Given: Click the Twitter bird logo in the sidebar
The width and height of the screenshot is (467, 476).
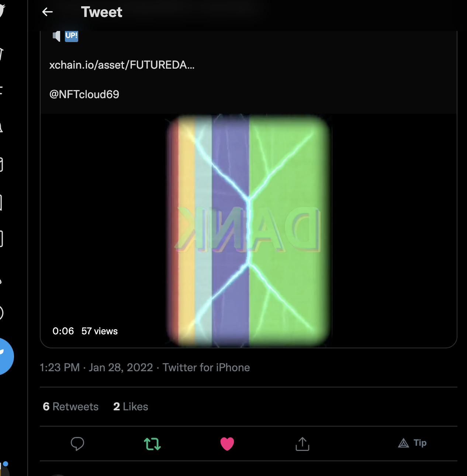Looking at the screenshot, I should coord(2,10).
